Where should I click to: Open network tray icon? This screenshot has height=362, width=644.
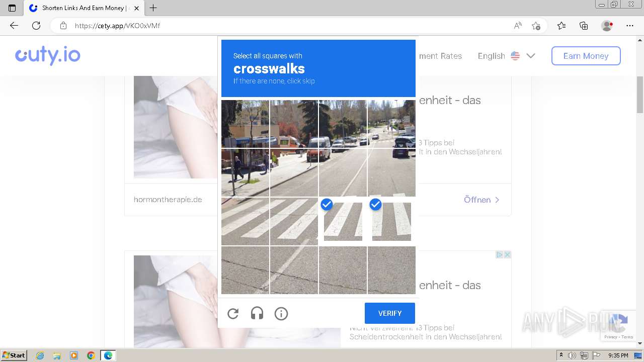[x=584, y=355]
